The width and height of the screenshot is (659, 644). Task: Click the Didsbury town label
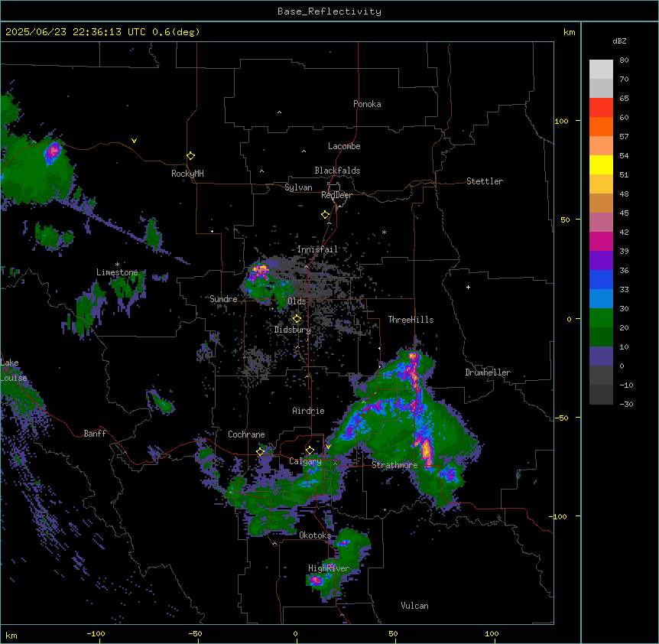point(293,330)
